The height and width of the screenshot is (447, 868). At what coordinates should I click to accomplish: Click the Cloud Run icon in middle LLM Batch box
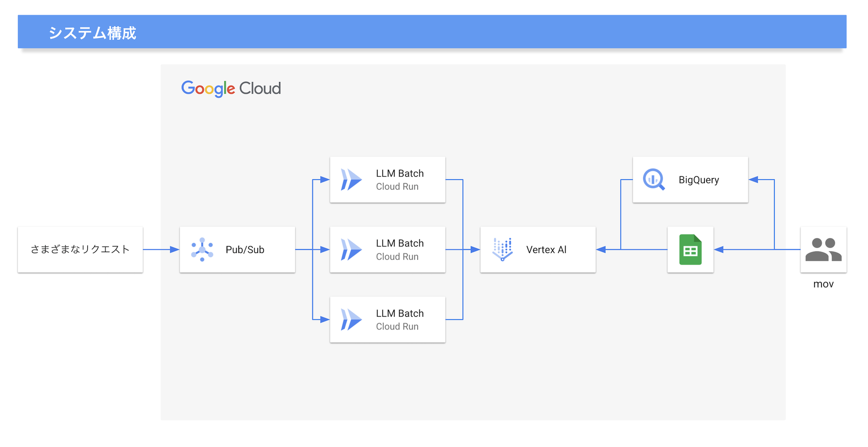pyautogui.click(x=351, y=250)
